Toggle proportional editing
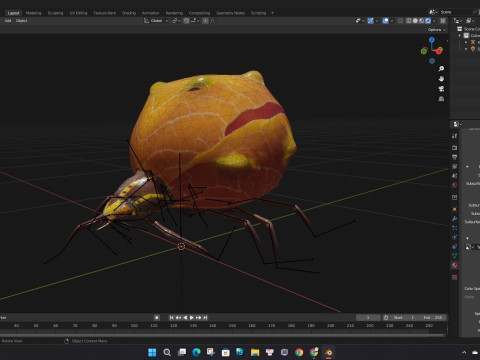Viewport: 480px width, 360px height. pos(205,21)
